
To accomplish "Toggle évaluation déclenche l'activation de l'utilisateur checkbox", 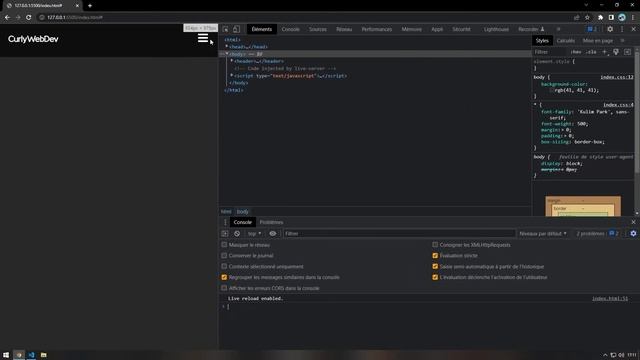I will (435, 277).
